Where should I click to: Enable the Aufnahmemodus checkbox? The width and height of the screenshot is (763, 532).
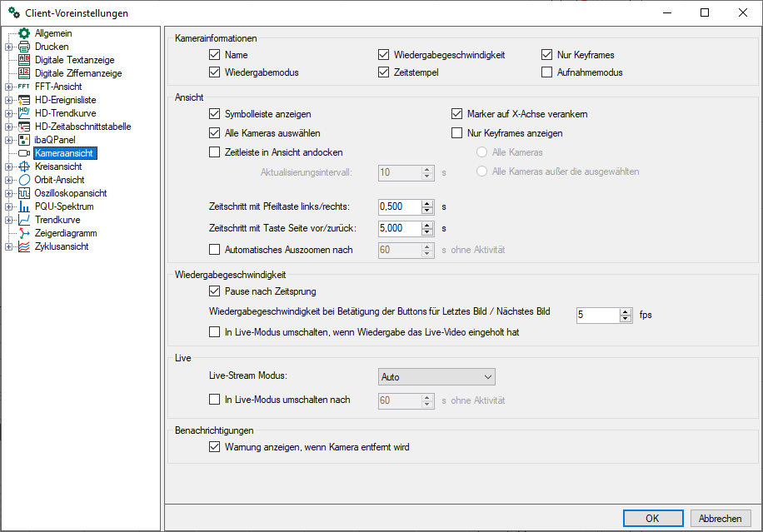pyautogui.click(x=547, y=72)
